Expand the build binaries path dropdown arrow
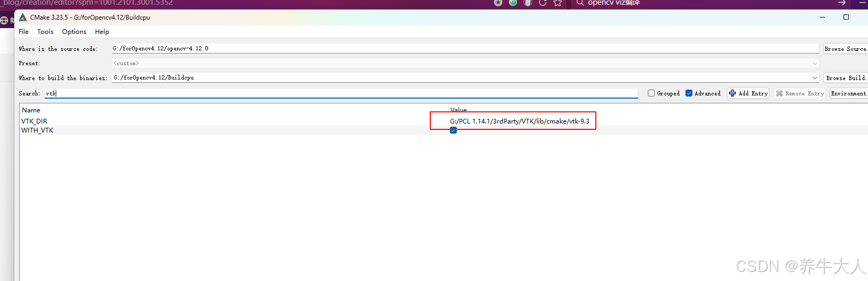 (815, 78)
